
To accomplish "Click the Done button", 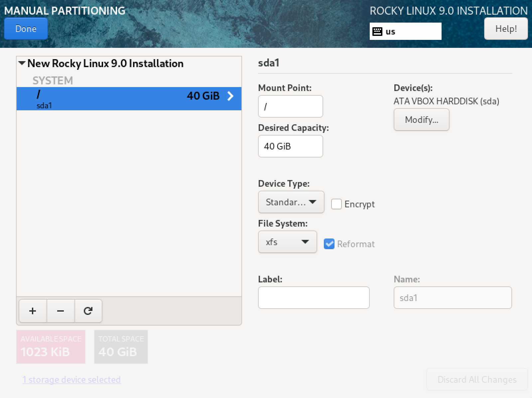I will [x=26, y=29].
